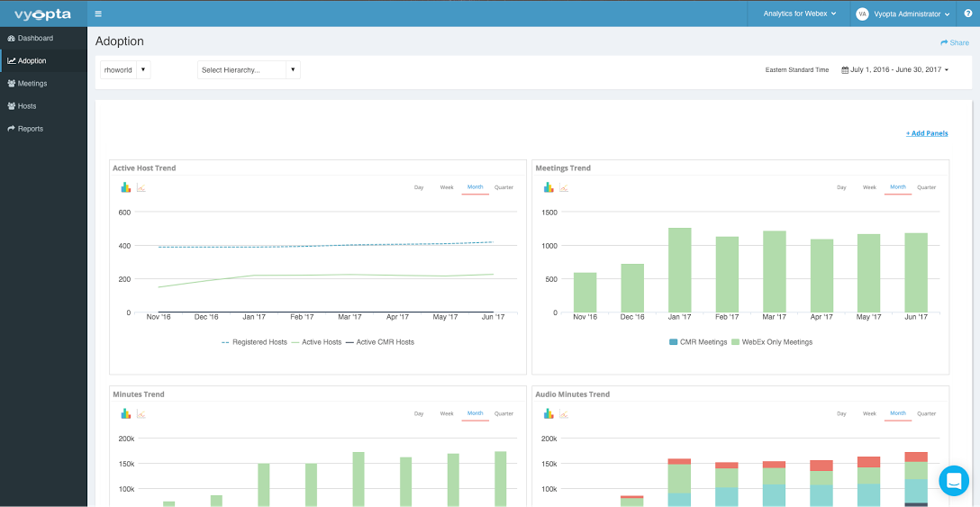980x507 pixels.
Task: Select Day in Audio Minutes Trend
Action: [841, 413]
